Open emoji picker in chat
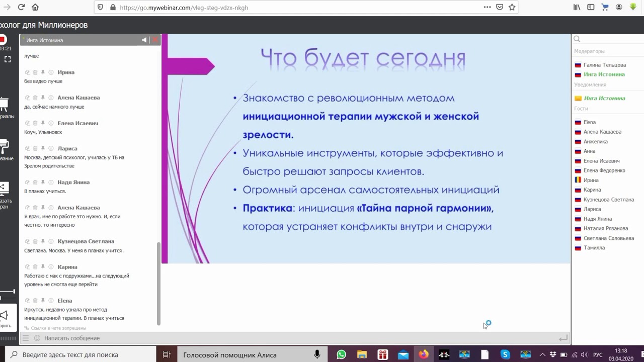Screen dimensions: 644x362 pyautogui.click(x=37, y=338)
